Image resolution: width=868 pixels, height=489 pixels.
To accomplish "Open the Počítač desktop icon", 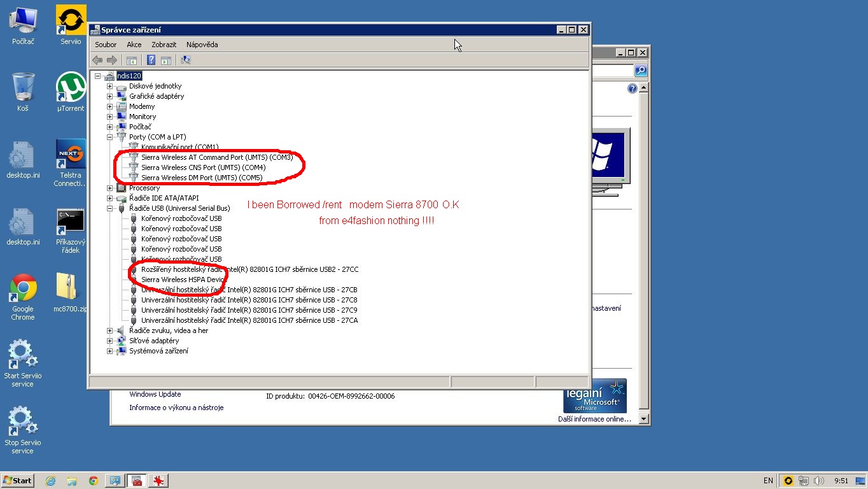I will 23,26.
